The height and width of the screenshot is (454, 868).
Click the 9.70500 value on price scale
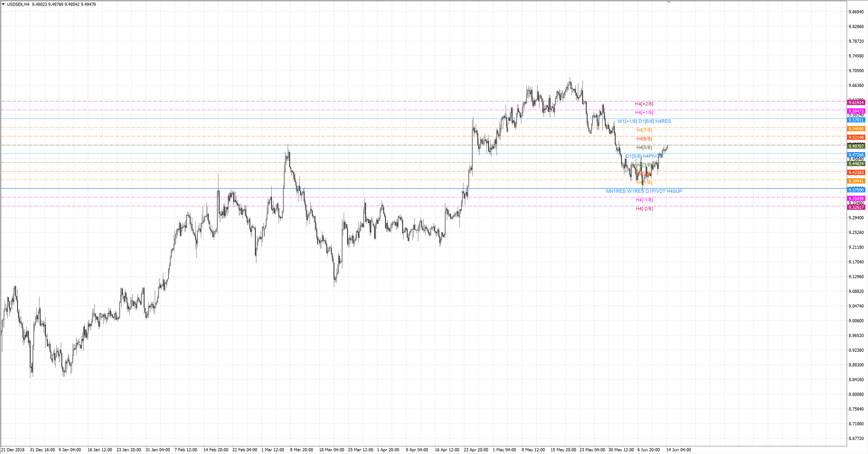coord(856,71)
